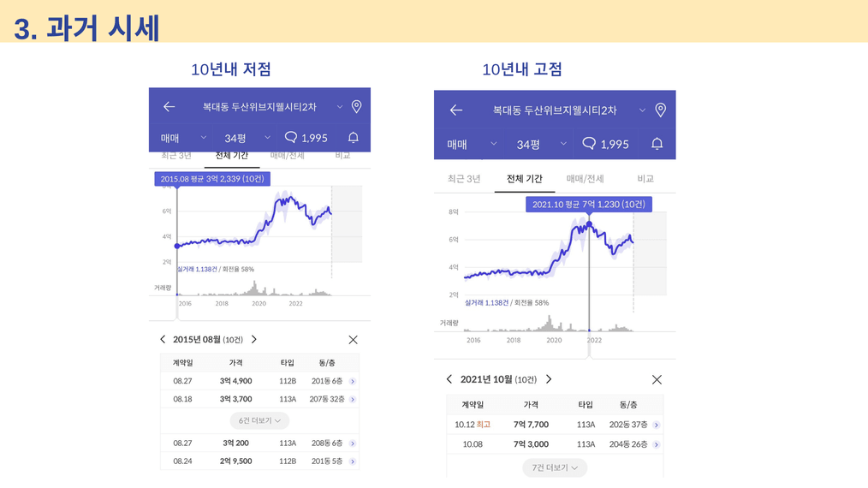Expand 34평 size dropdown in right panel
Viewport: 868px width, 488px height.
click(541, 144)
